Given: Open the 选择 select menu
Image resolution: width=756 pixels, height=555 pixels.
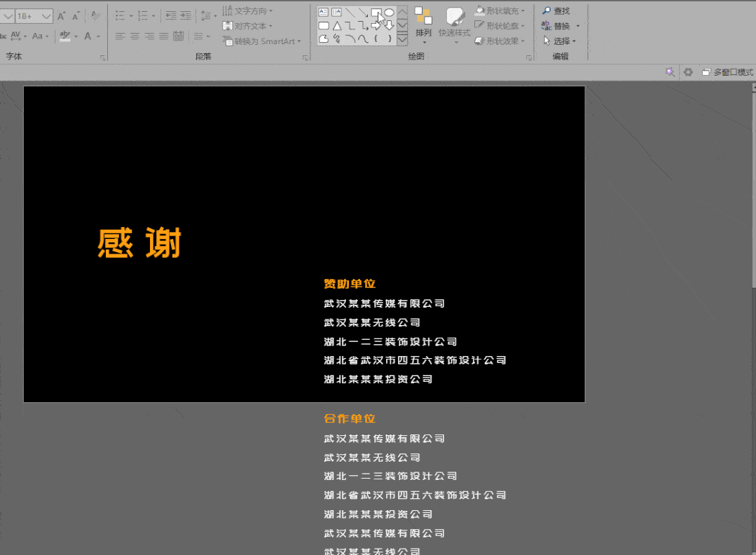Looking at the screenshot, I should [560, 41].
